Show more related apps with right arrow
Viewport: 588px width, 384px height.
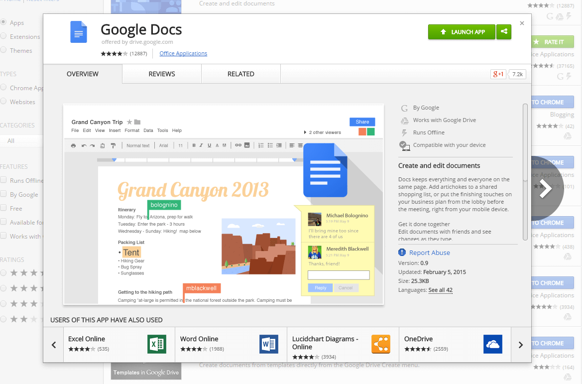[x=520, y=345]
